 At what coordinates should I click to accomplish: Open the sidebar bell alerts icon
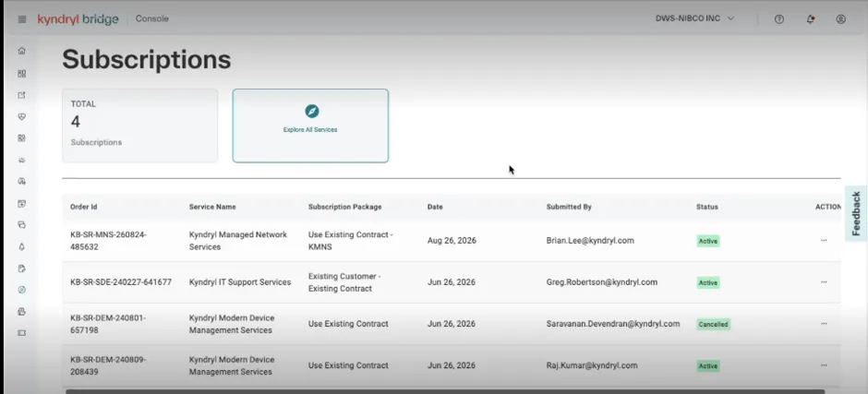pyautogui.click(x=21, y=246)
